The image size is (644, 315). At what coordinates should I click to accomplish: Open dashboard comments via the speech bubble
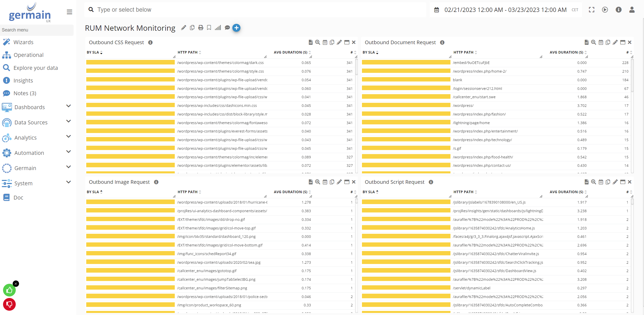[227, 28]
